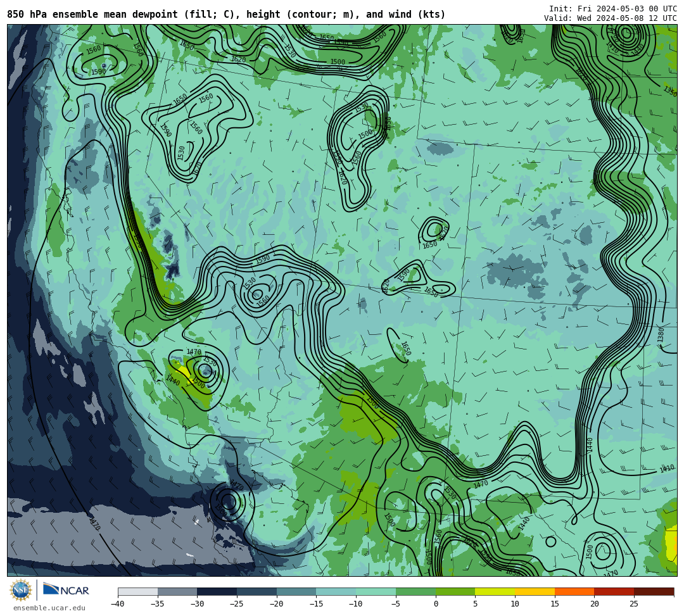Click the dark blue -25 to -20 colorbar segment
684x616 pixels.
click(257, 591)
